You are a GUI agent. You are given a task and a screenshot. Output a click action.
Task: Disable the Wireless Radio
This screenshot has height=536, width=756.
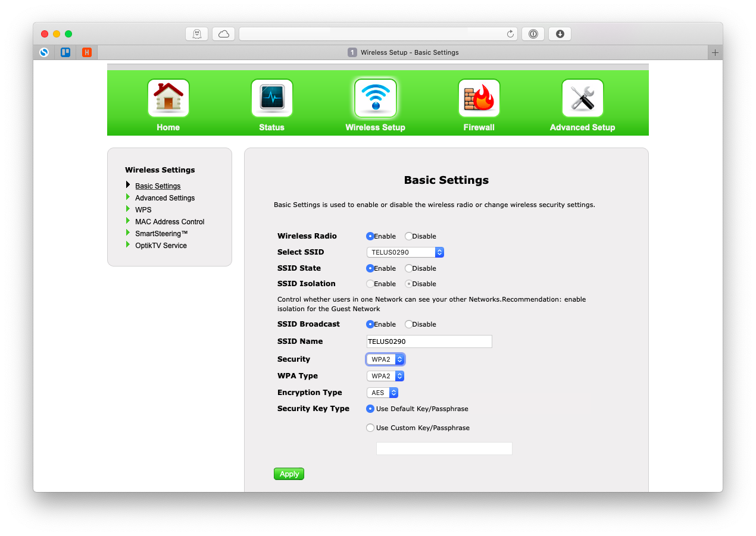(x=409, y=236)
